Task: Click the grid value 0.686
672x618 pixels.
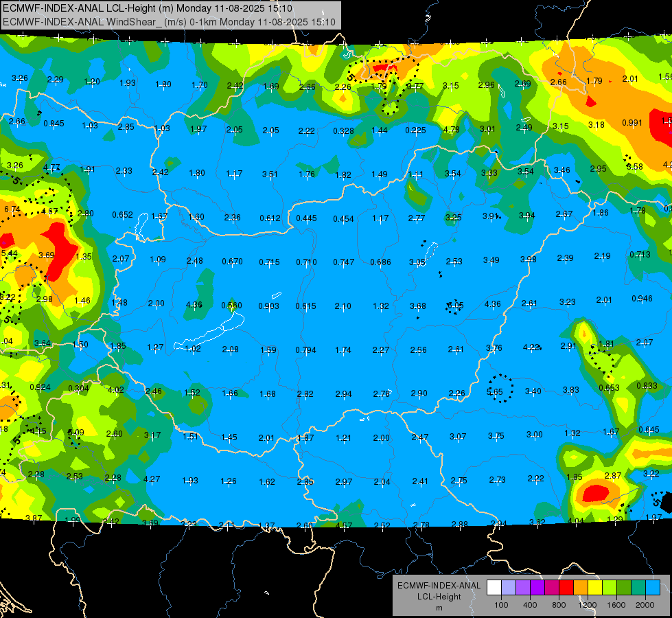Action: pos(380,262)
